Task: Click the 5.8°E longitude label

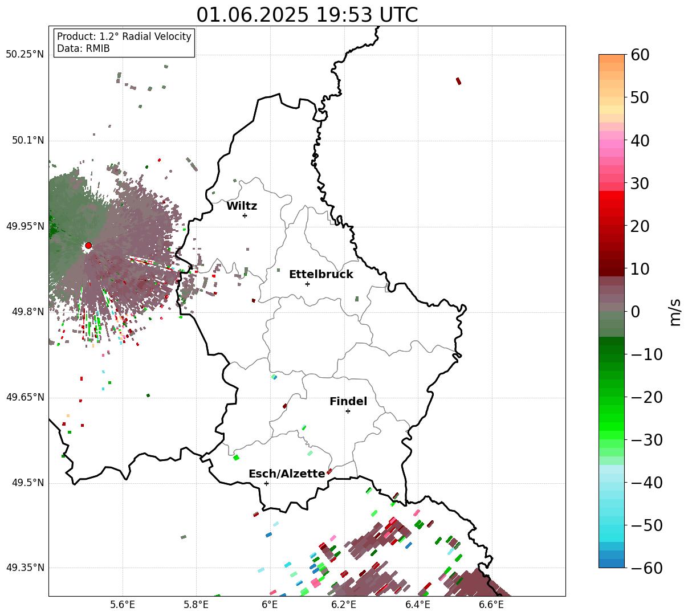Action: [196, 605]
